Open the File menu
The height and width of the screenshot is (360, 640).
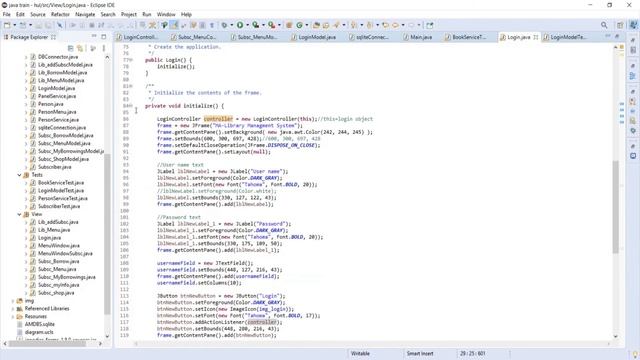(x=7, y=14)
